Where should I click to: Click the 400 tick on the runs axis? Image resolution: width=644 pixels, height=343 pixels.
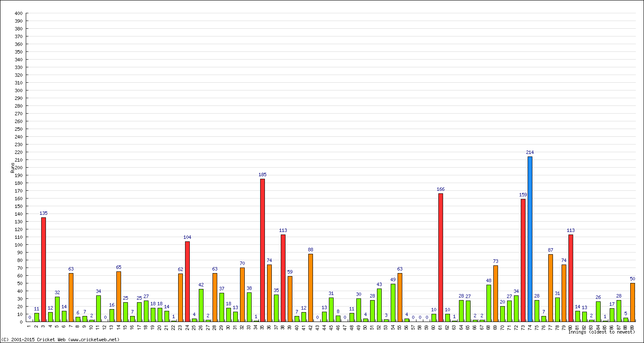(x=18, y=13)
